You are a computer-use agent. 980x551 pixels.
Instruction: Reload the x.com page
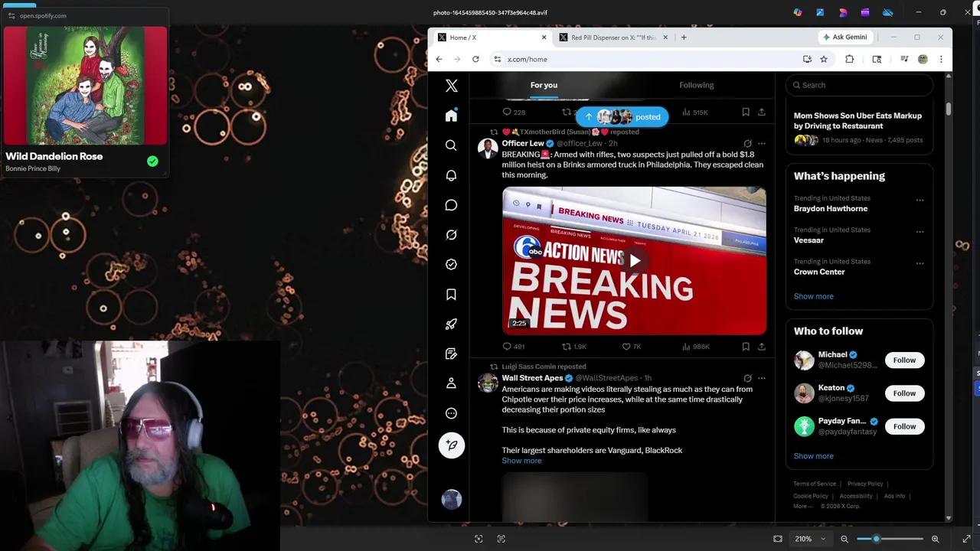pyautogui.click(x=475, y=59)
